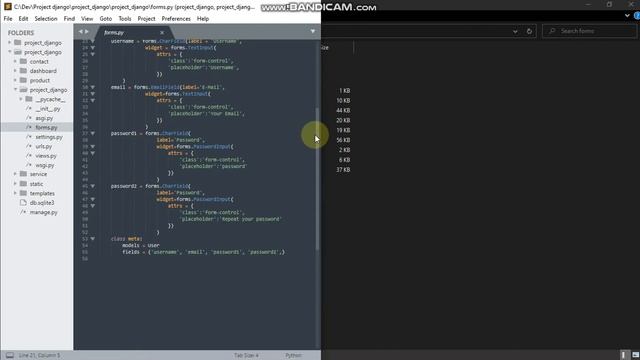The height and width of the screenshot is (360, 640).
Task: Expand the File Explorer ribbon chevron
Action: 627,16
